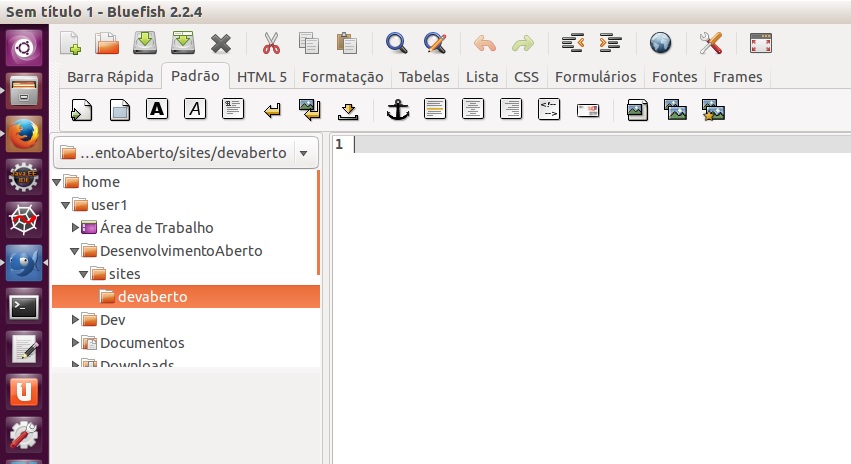The height and width of the screenshot is (464, 851).
Task: Switch to the HTML 5 tab
Action: coord(261,77)
